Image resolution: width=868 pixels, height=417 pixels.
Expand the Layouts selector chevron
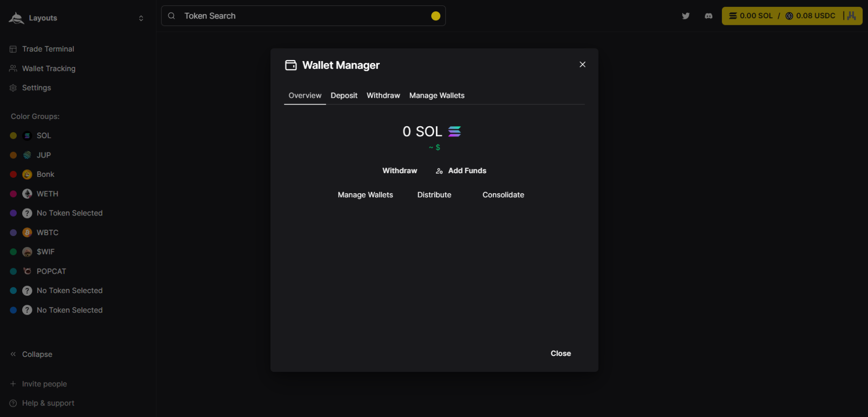[x=141, y=18]
